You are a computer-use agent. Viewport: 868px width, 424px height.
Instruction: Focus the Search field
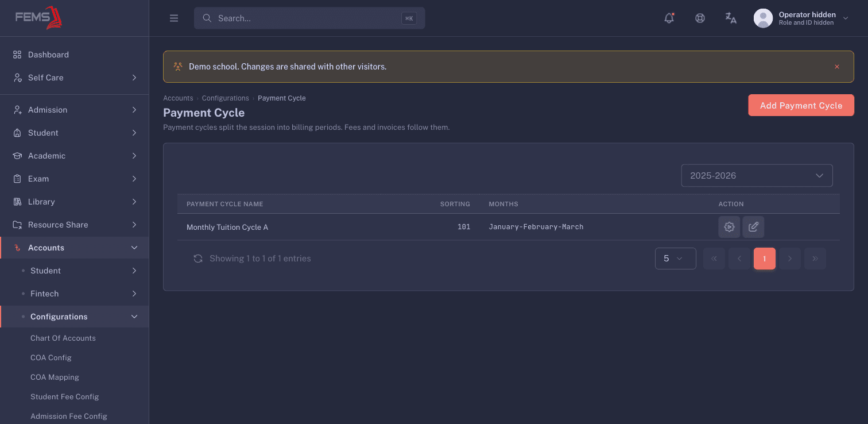click(x=309, y=18)
